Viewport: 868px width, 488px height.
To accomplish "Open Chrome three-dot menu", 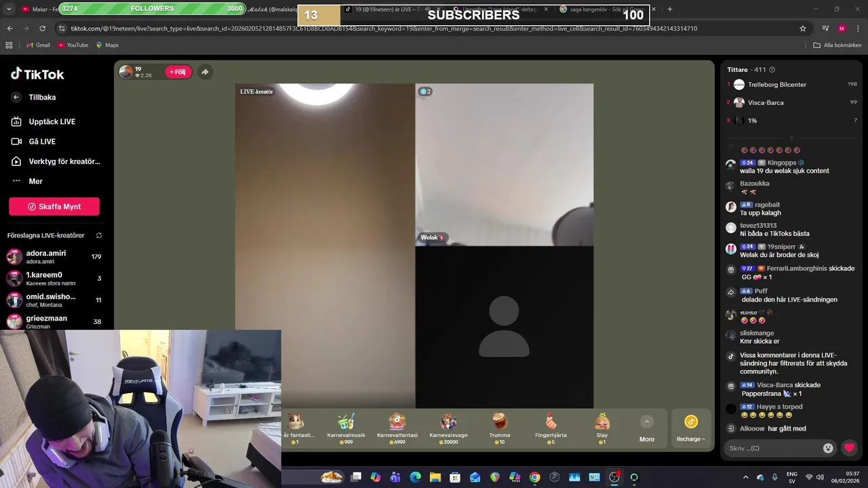I will click(x=858, y=28).
